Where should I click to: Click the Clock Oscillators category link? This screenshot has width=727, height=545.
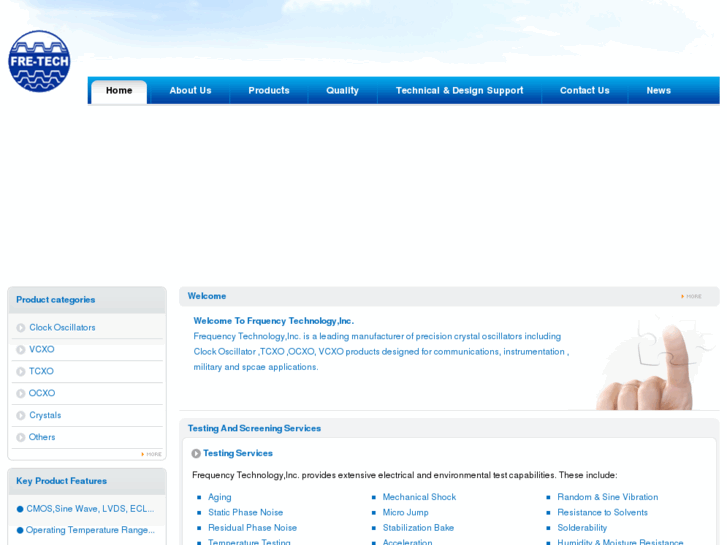tap(62, 327)
